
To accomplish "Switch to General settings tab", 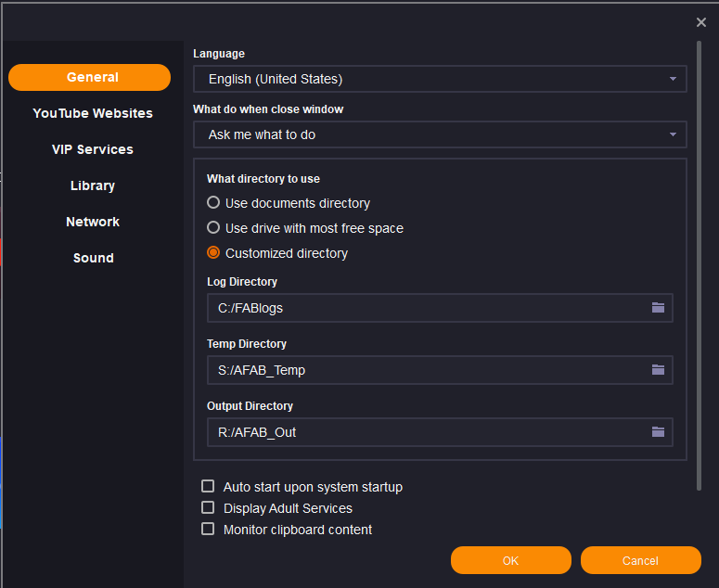I will 89,77.
